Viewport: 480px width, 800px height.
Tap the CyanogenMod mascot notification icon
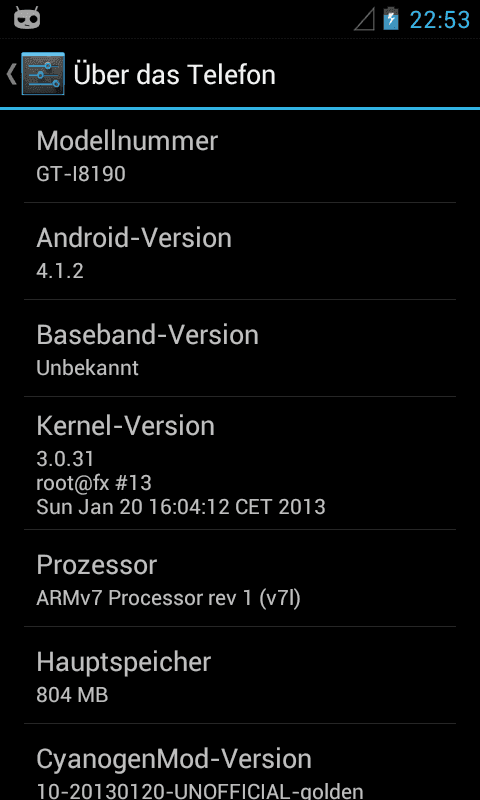pyautogui.click(x=27, y=19)
